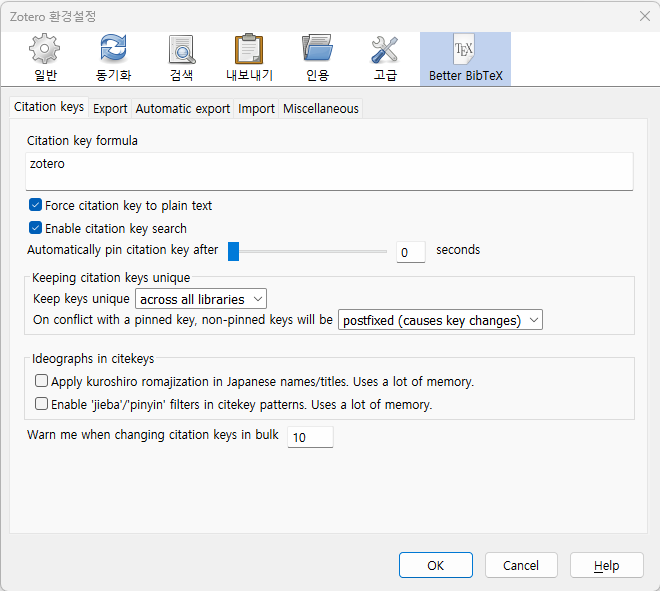The height and width of the screenshot is (591, 660).
Task: Enable jieba/pinyin filters checkbox
Action: 41,404
